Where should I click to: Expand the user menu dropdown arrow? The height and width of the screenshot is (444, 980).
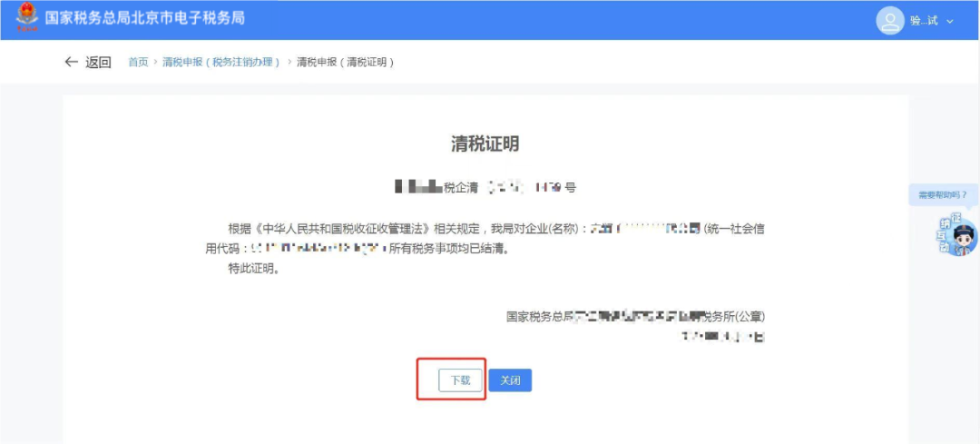(950, 21)
